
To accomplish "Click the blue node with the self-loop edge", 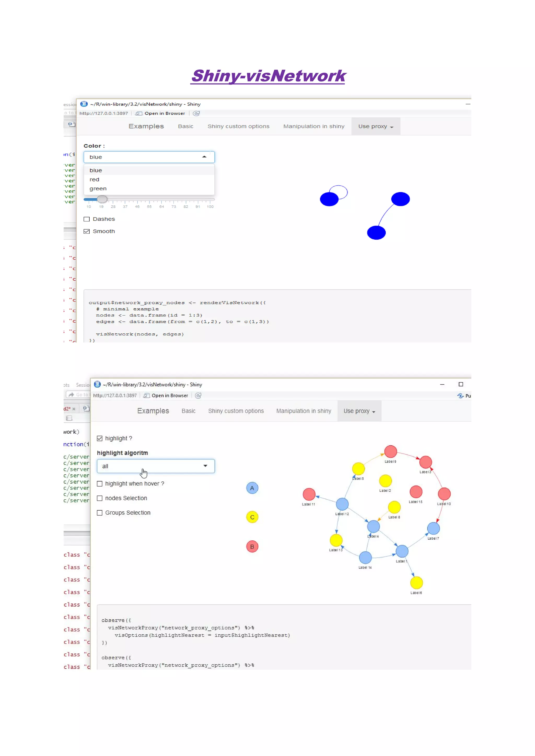I will (x=329, y=199).
